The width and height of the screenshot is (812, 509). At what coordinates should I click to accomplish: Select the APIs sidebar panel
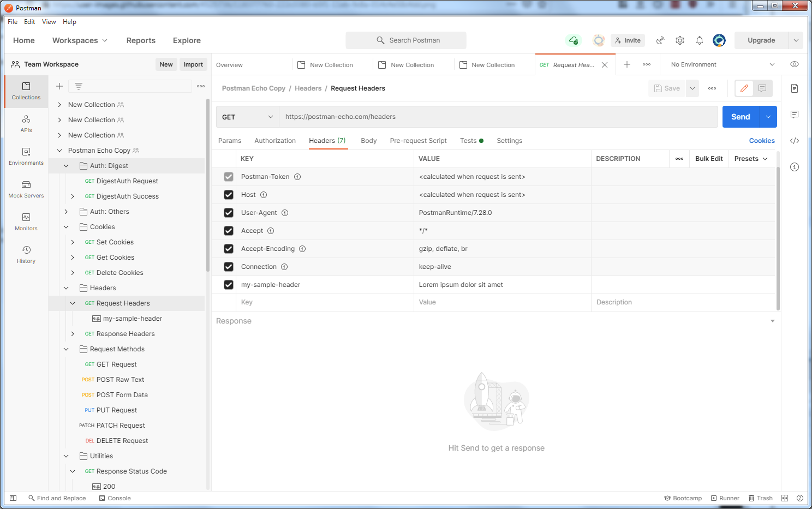26,123
